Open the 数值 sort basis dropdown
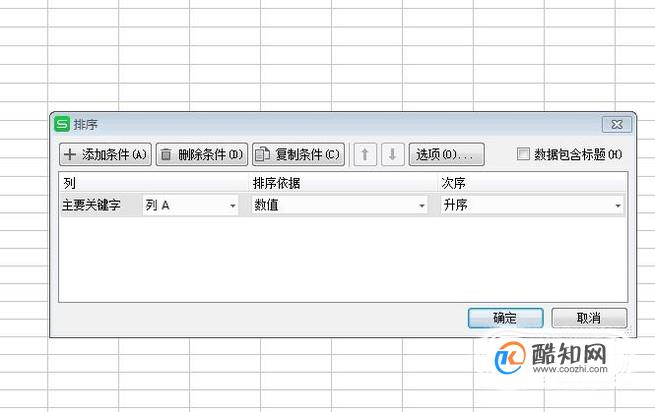This screenshot has width=655, height=412. click(x=339, y=205)
